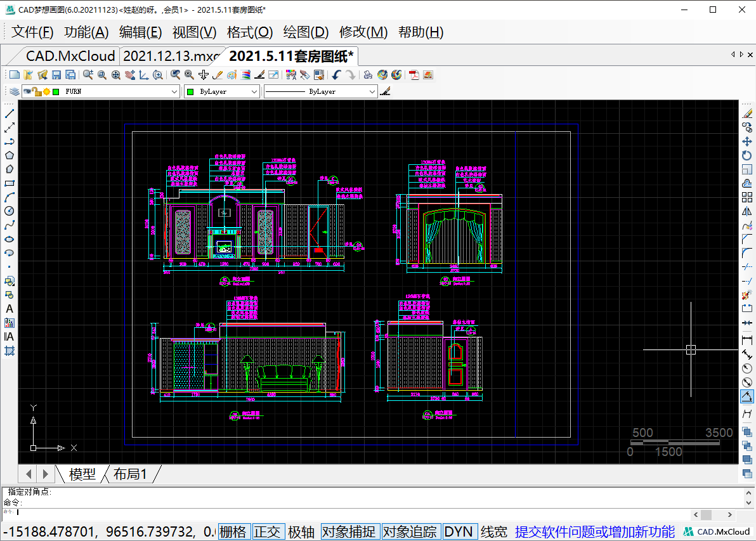
Task: Select the Move tool in modify toolbar
Action: point(747,142)
